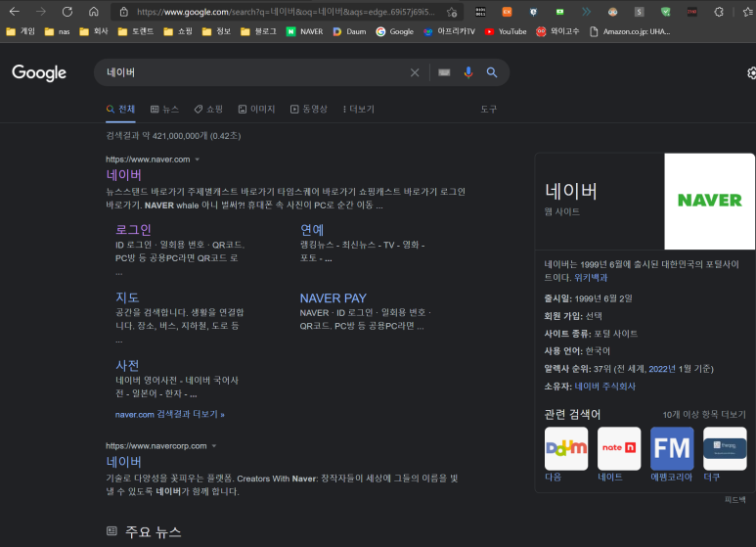Viewport: 756px width, 547px height.
Task: Open the 네이트 related search thumbnail
Action: [619, 448]
